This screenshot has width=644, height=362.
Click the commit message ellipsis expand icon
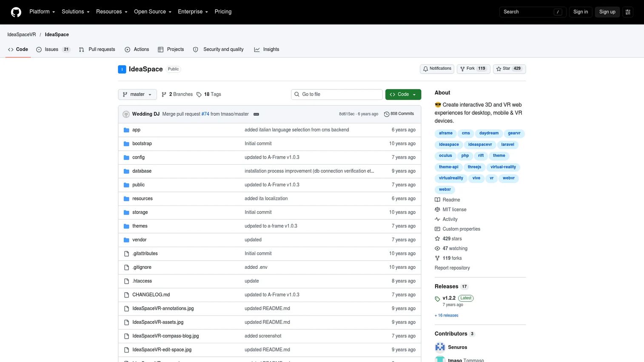[x=256, y=114]
